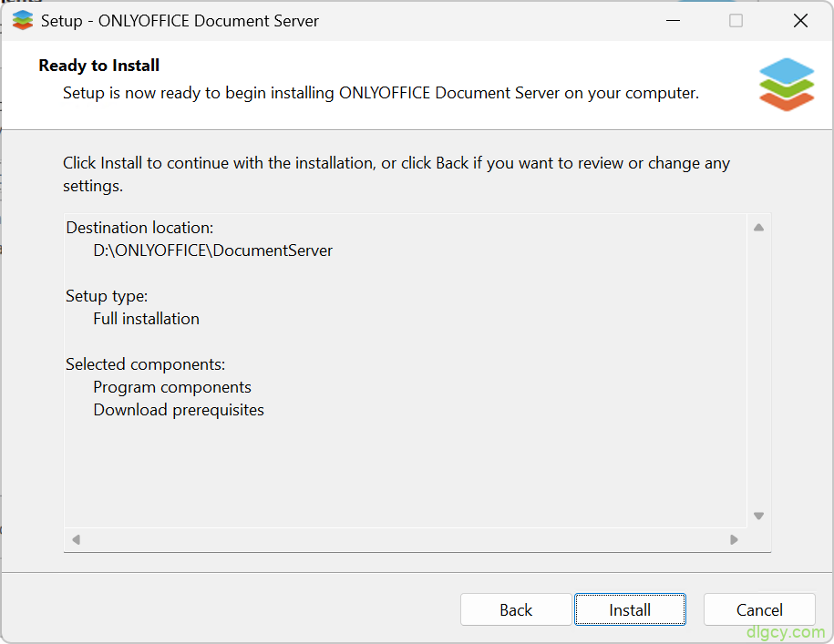Minimize the Setup window
The image size is (834, 644).
point(673,21)
